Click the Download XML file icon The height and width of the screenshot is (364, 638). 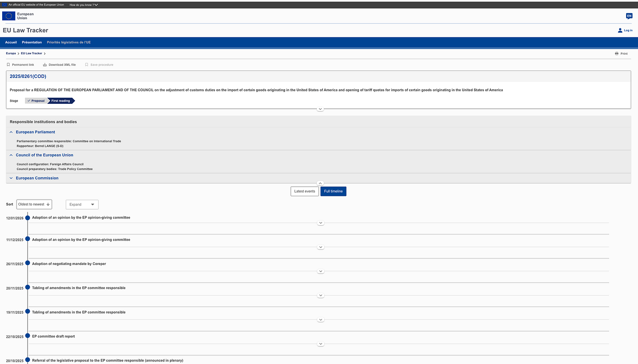click(45, 64)
